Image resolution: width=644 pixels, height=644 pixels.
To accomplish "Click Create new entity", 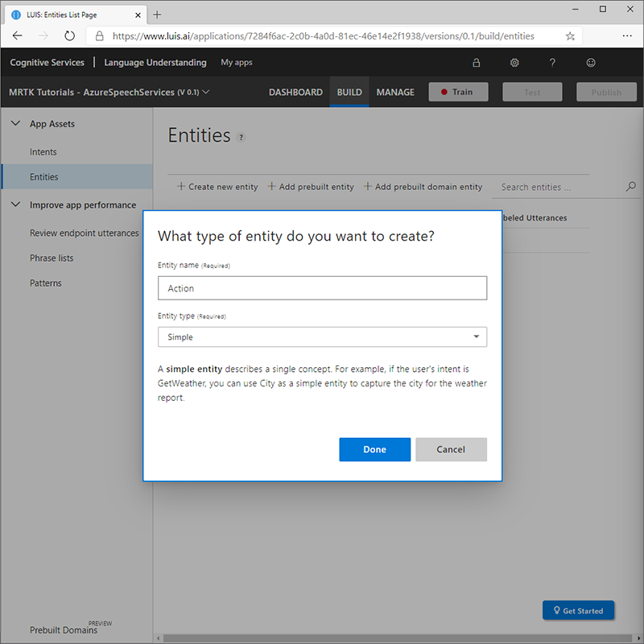I will pyautogui.click(x=216, y=186).
